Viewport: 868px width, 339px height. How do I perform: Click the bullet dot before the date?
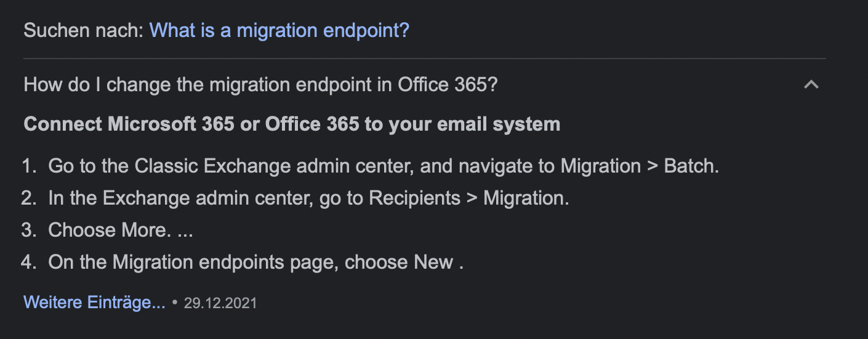[175, 303]
